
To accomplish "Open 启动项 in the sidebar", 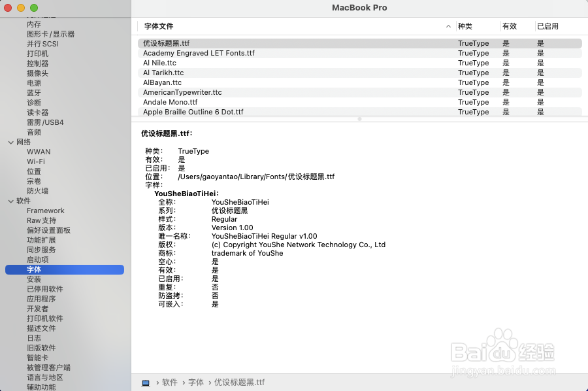I will tap(37, 260).
